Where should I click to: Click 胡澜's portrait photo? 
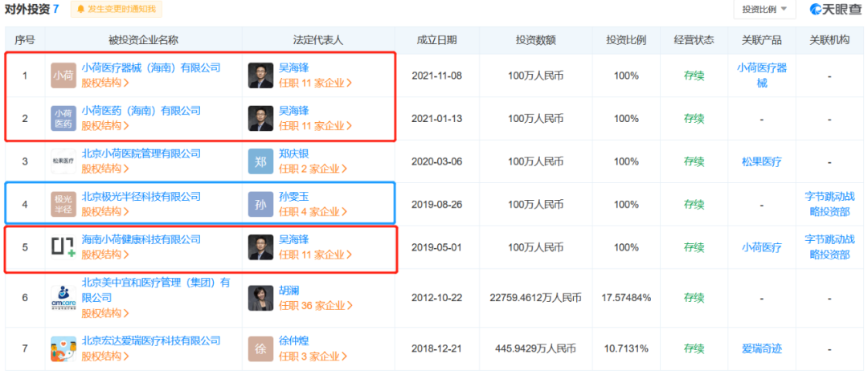260,298
